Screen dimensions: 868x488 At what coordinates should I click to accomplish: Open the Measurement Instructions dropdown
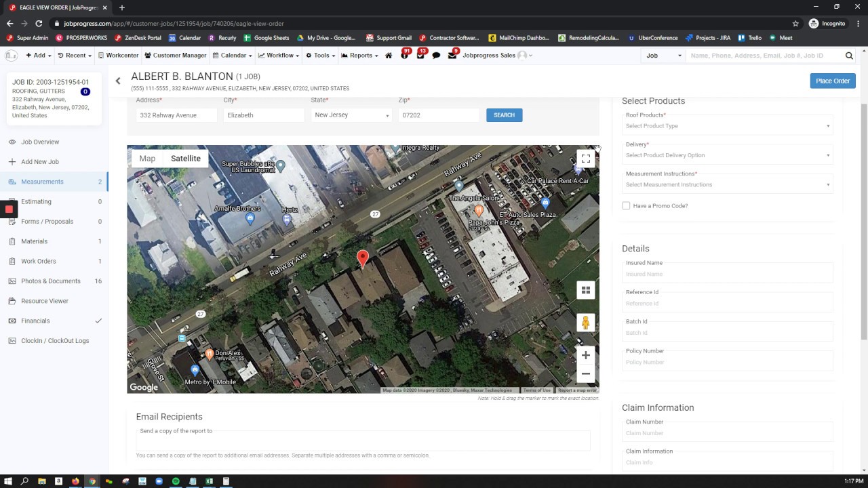coord(727,184)
